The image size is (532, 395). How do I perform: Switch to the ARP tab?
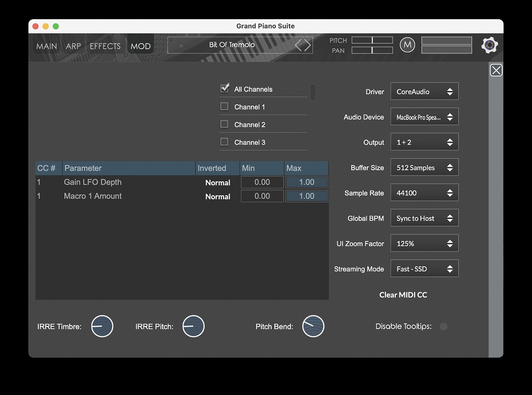[x=73, y=46]
